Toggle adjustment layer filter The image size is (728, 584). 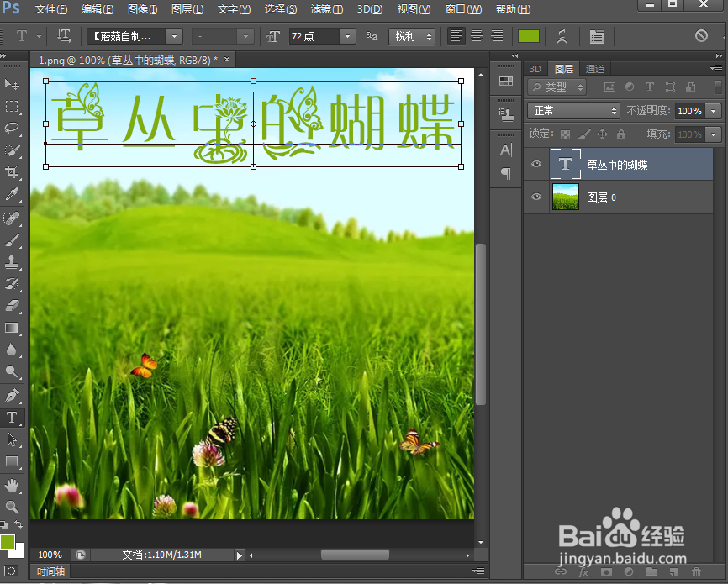[630, 87]
